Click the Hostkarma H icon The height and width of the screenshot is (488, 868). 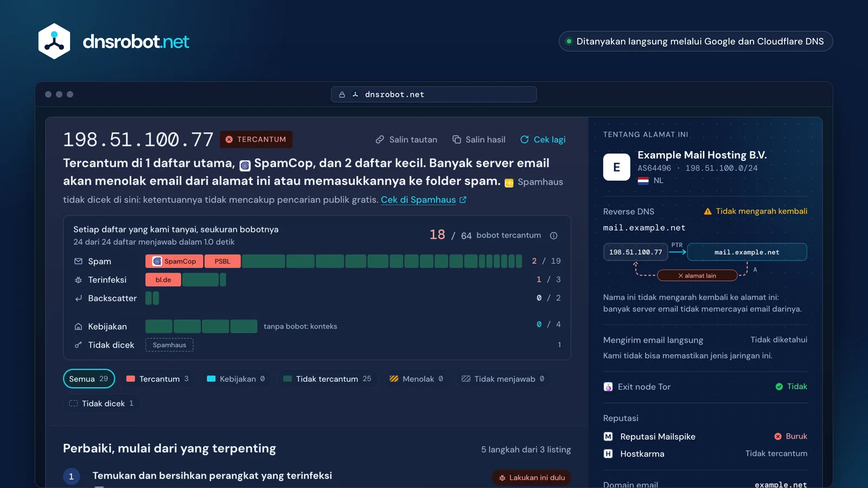[608, 454]
